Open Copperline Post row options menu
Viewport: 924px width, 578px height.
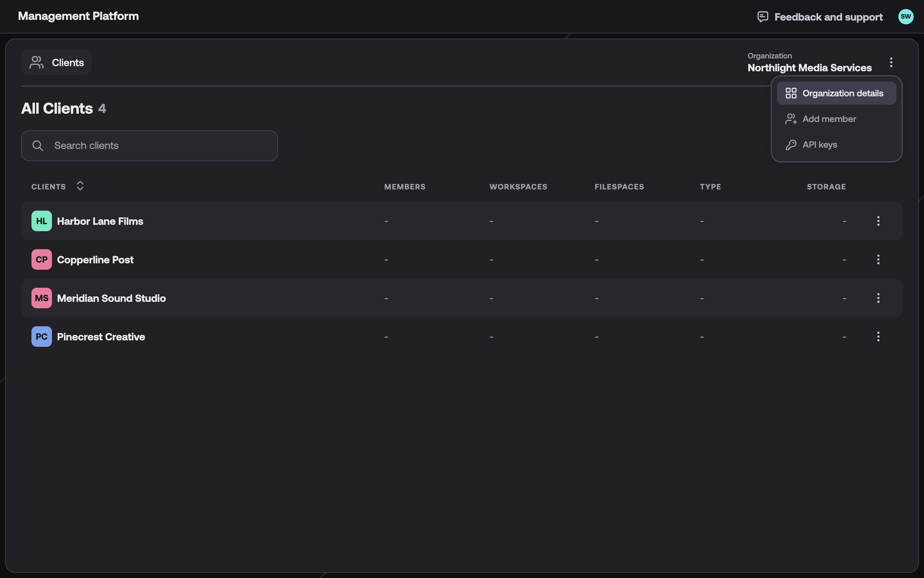click(x=878, y=259)
